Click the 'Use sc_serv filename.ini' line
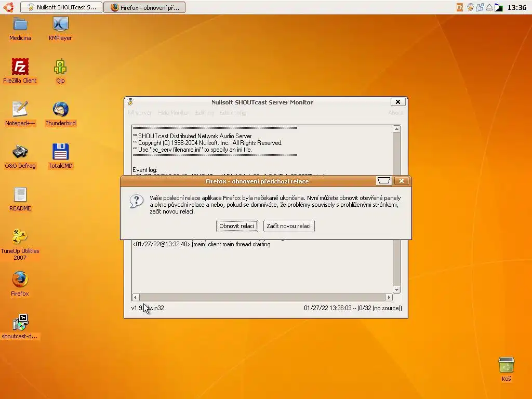This screenshot has height=399, width=532. coord(192,150)
